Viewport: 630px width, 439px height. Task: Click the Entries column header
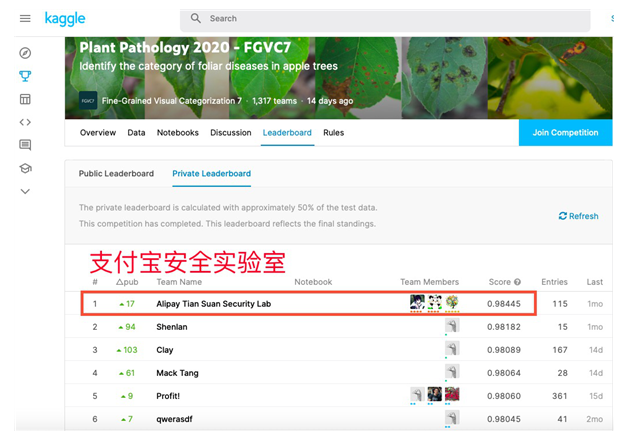[554, 282]
